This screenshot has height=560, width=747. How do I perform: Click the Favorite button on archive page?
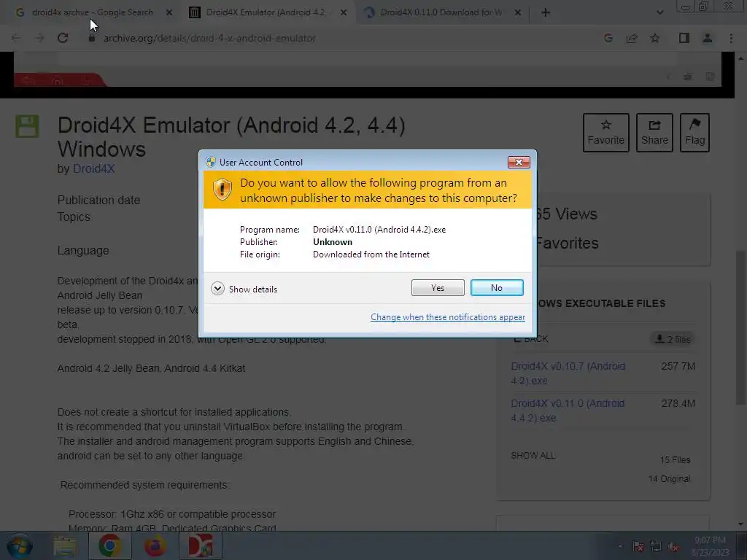point(606,133)
